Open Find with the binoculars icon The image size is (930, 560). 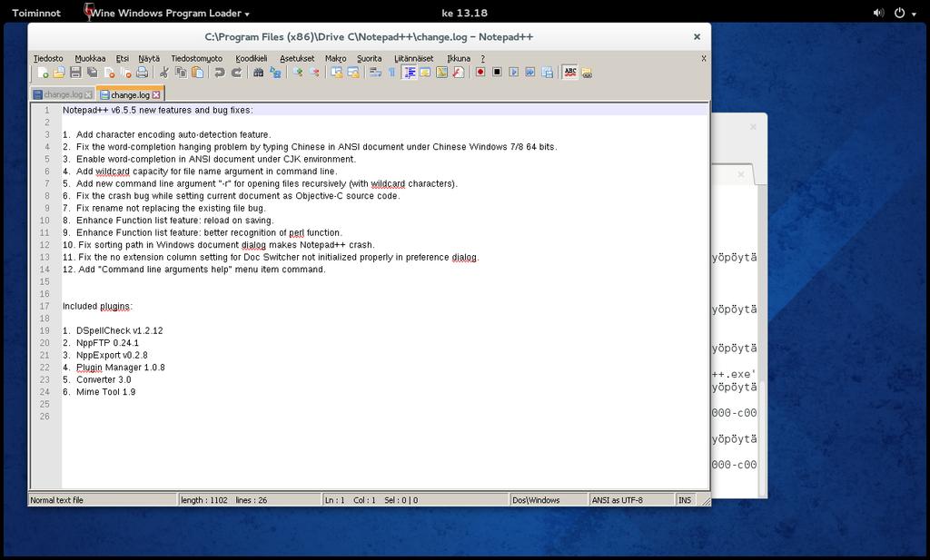(x=258, y=73)
